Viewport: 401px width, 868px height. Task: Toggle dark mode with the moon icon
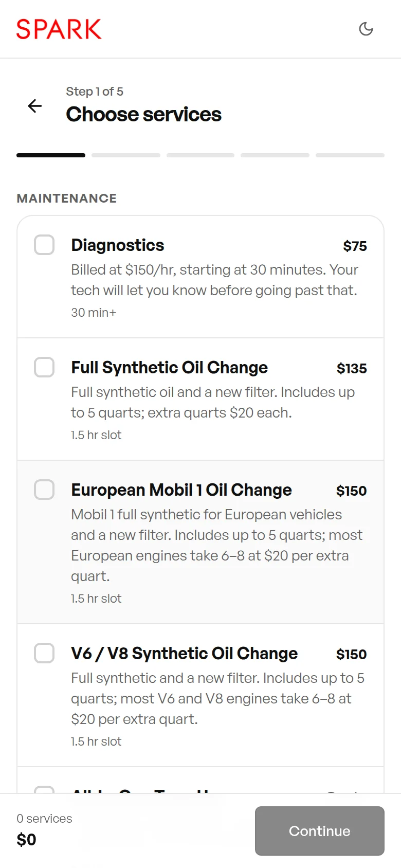366,29
